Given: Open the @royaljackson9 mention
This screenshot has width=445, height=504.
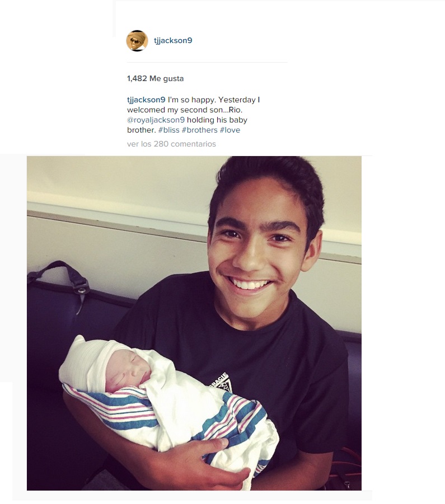Looking at the screenshot, I should [156, 120].
